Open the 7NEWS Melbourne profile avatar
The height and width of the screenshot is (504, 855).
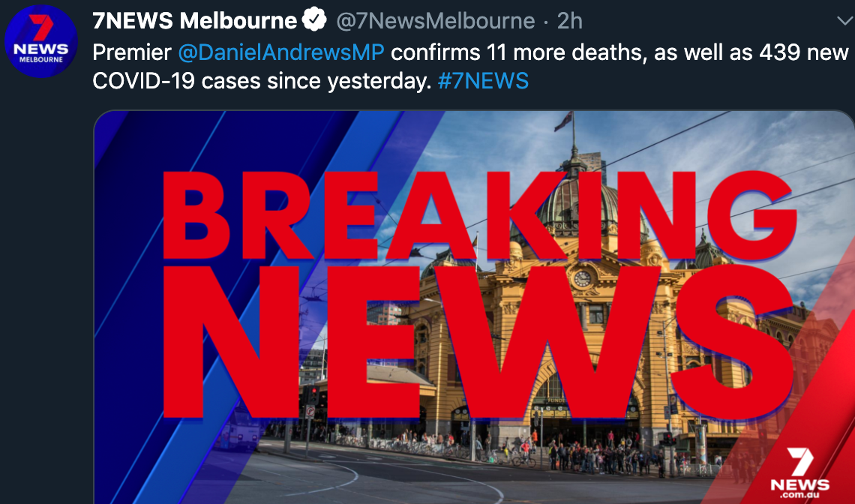(41, 41)
